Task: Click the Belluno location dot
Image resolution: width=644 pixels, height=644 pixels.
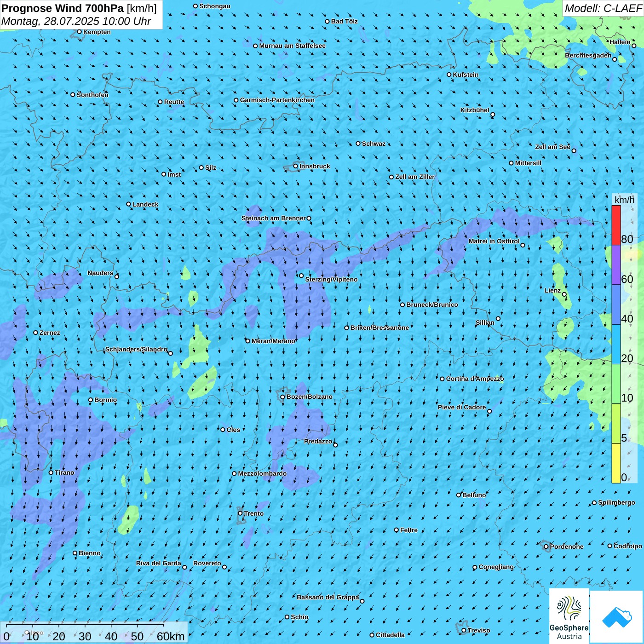Action: coord(459,495)
